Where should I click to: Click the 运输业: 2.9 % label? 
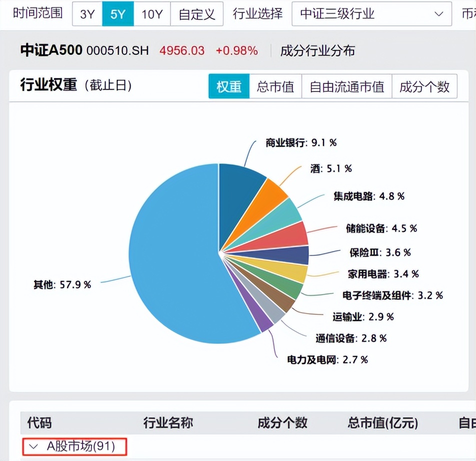(363, 317)
